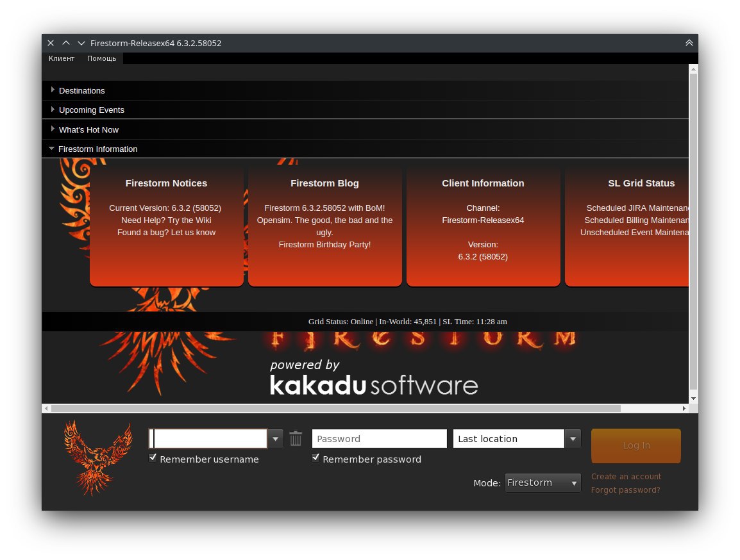Expand the Destinations section
The width and height of the screenshot is (740, 560).
point(365,90)
